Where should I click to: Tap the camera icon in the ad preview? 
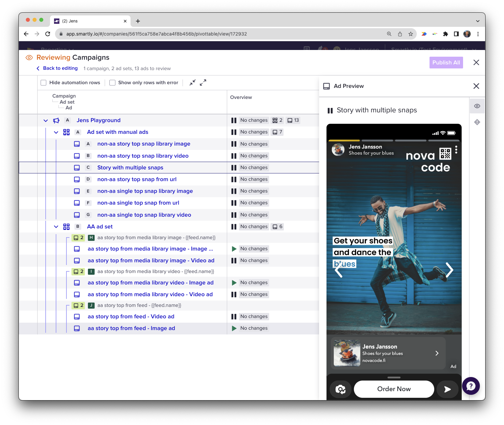[x=341, y=389]
